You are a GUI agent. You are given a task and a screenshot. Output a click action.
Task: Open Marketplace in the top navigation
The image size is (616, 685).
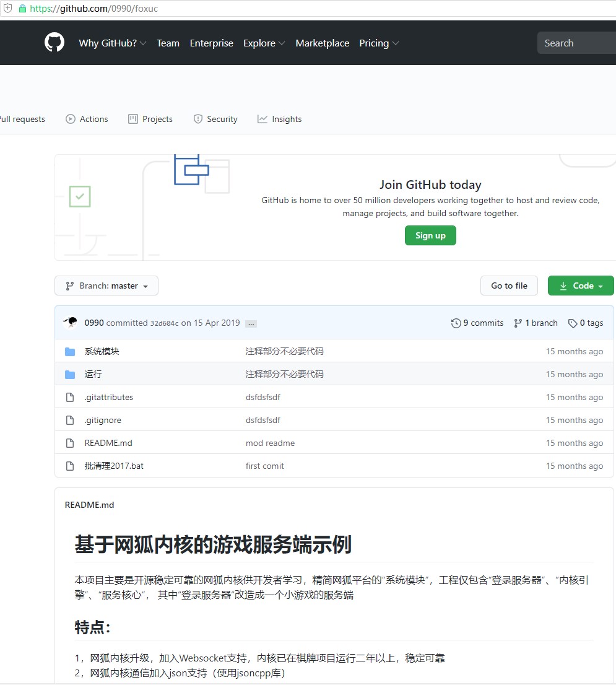(322, 43)
